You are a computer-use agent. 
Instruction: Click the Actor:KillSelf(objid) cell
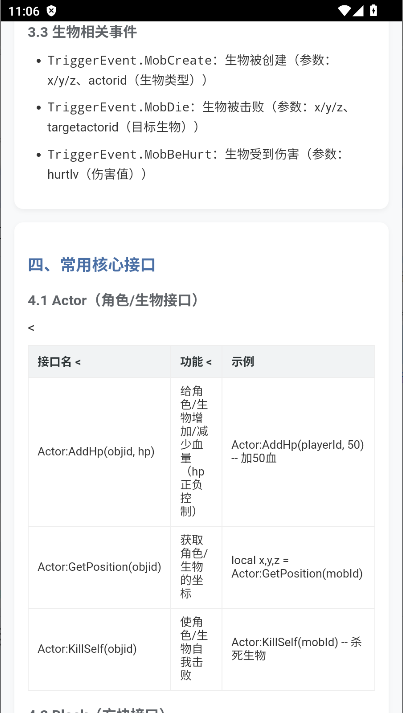(x=99, y=649)
